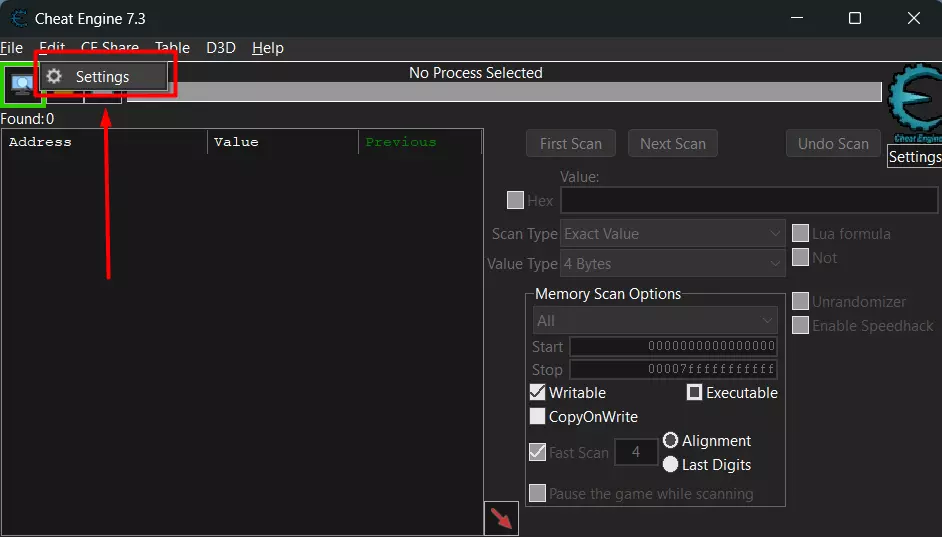Click the Start address field
This screenshot has width=942, height=537.
point(673,346)
